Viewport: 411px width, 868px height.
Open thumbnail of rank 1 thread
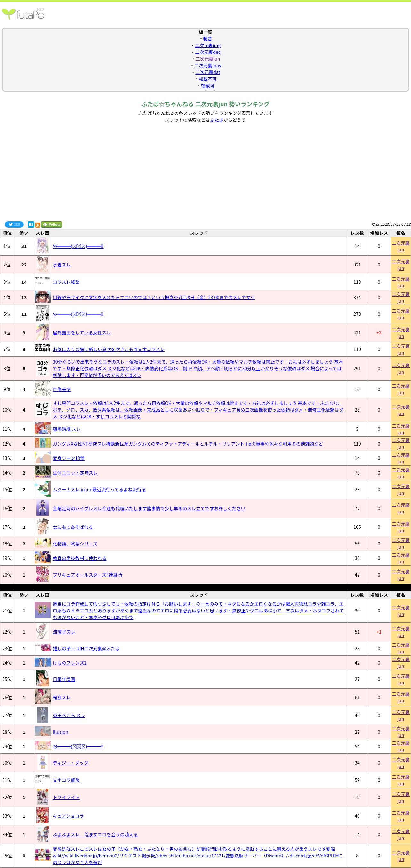pos(43,246)
